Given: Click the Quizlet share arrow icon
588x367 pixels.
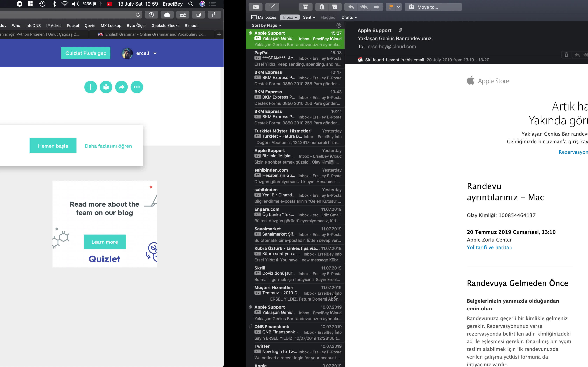Looking at the screenshot, I should [121, 87].
